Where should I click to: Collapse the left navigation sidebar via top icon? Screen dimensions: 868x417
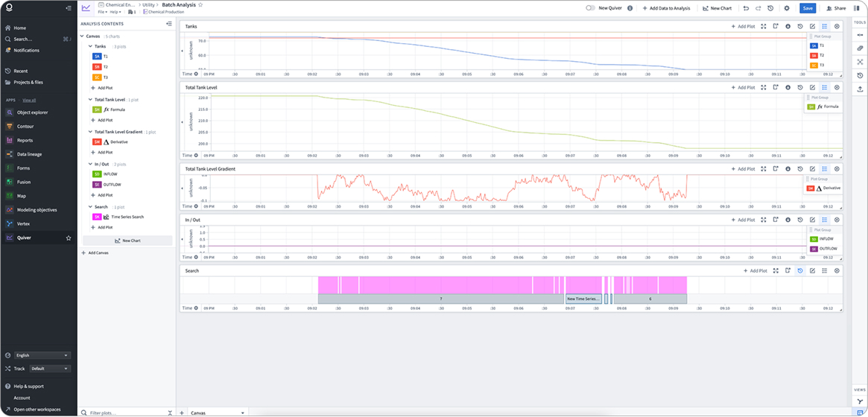click(x=68, y=8)
